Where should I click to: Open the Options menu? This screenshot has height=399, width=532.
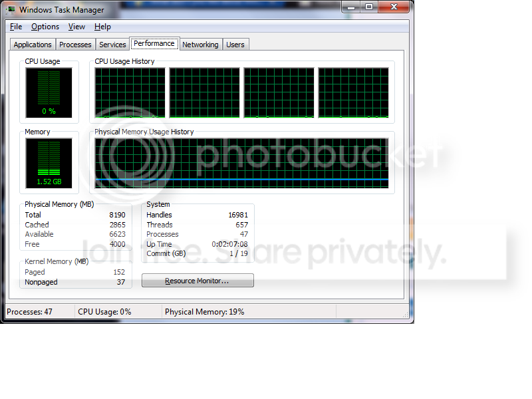click(45, 27)
